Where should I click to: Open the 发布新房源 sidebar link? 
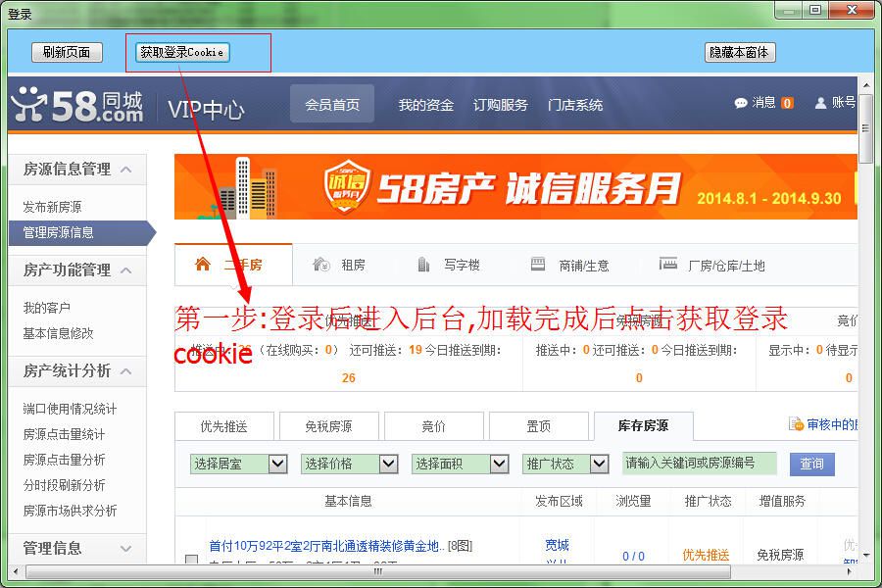[x=52, y=207]
